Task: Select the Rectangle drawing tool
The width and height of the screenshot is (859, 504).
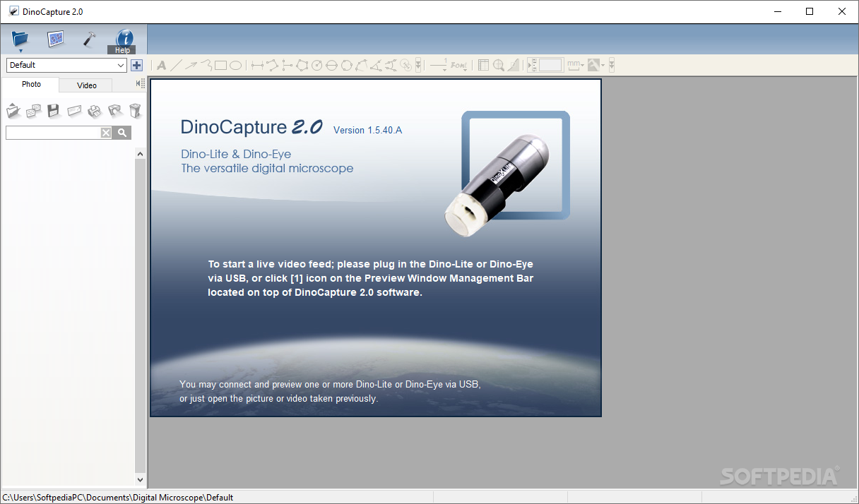Action: (x=220, y=65)
